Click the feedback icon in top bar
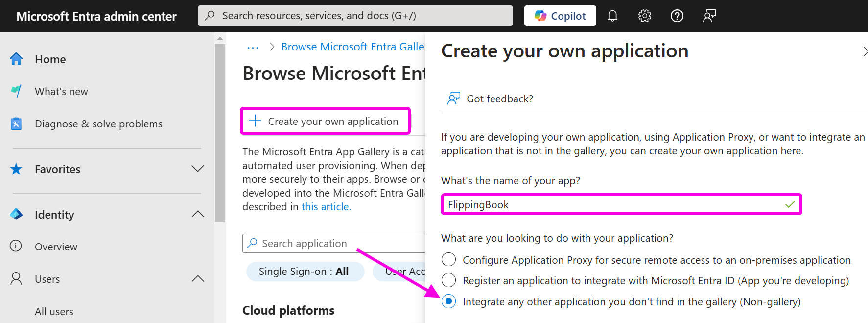 [x=709, y=16]
